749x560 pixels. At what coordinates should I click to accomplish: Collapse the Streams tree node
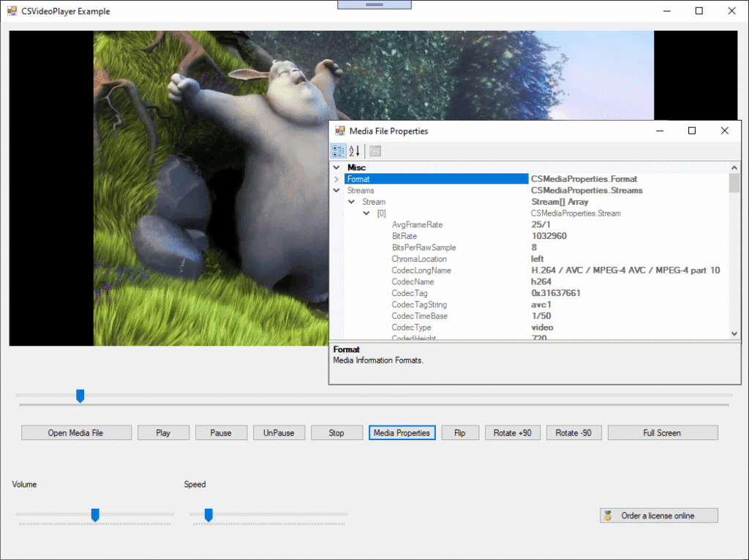[336, 190]
